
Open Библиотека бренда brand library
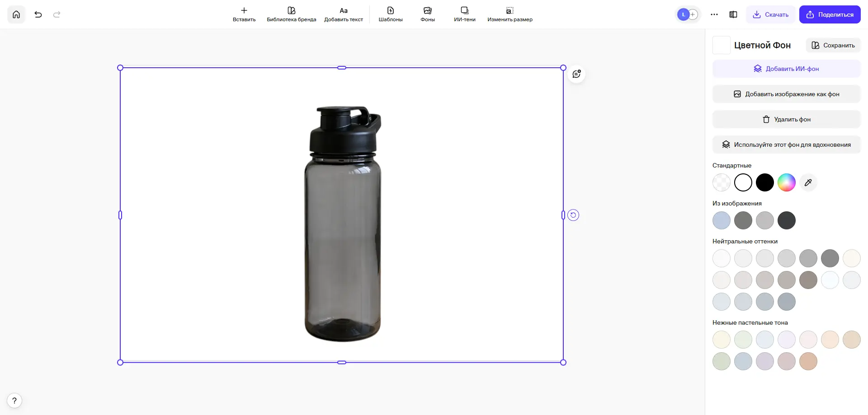pos(292,14)
